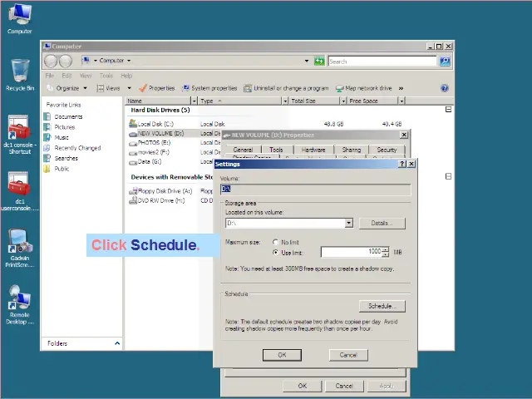Image resolution: width=532 pixels, height=399 pixels.
Task: Open the Edit menu
Action: [x=66, y=76]
